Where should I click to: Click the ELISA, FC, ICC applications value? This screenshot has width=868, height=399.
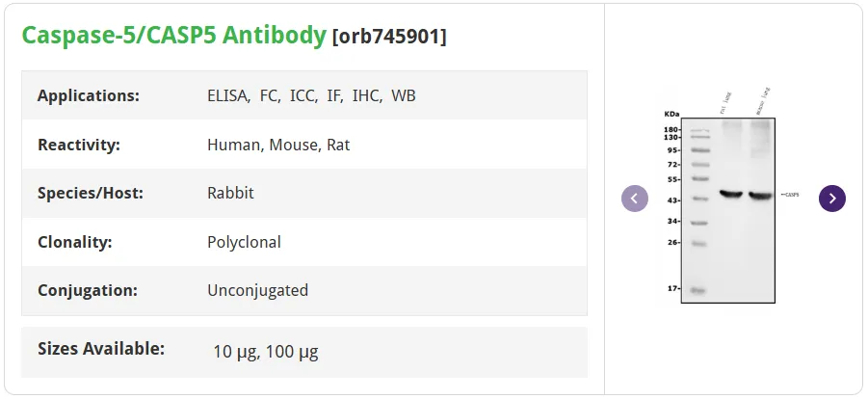click(311, 95)
